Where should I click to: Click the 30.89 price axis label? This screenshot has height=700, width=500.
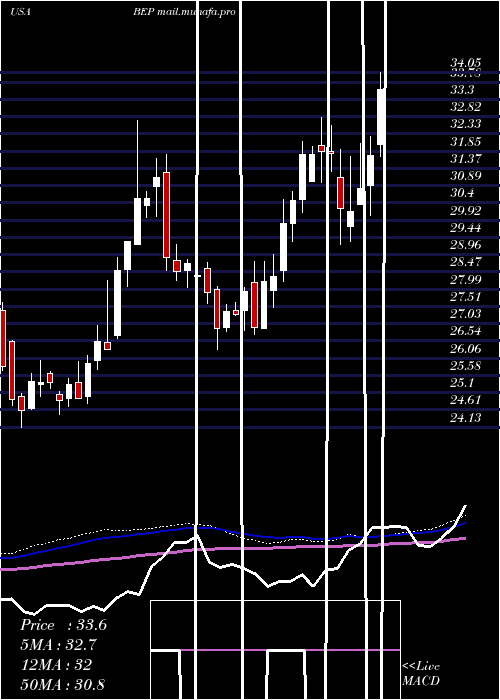pos(465,176)
